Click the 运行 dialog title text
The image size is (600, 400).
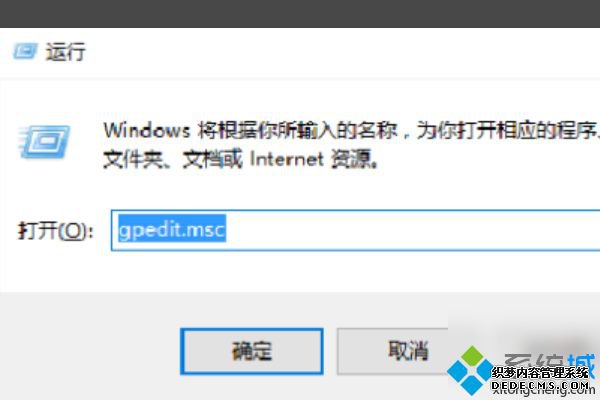click(x=65, y=52)
